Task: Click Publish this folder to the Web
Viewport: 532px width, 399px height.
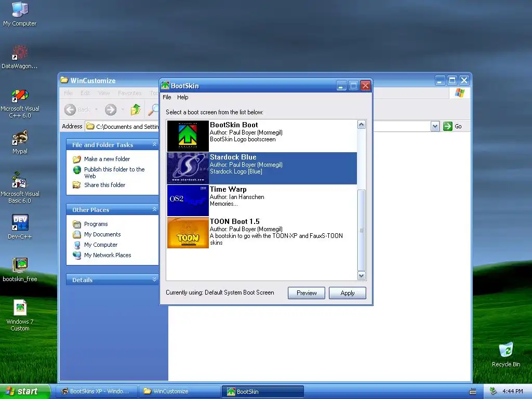Action: pyautogui.click(x=114, y=172)
